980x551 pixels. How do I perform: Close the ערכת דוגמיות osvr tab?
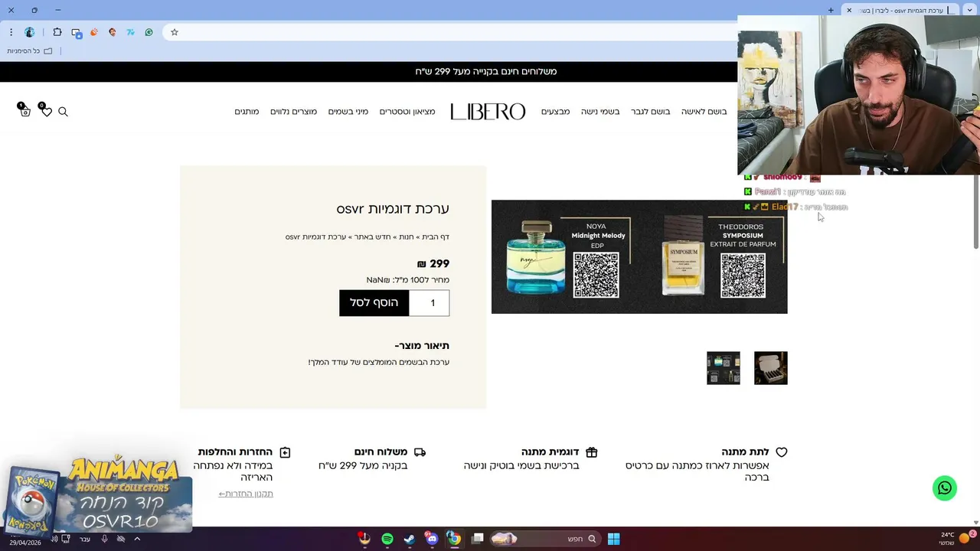click(849, 10)
